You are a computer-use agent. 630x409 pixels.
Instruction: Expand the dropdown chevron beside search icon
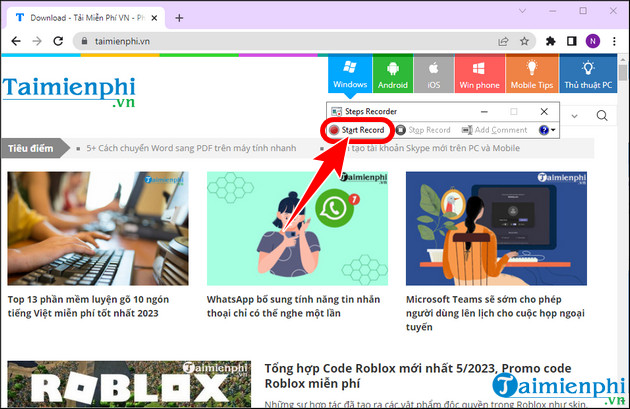tap(575, 117)
